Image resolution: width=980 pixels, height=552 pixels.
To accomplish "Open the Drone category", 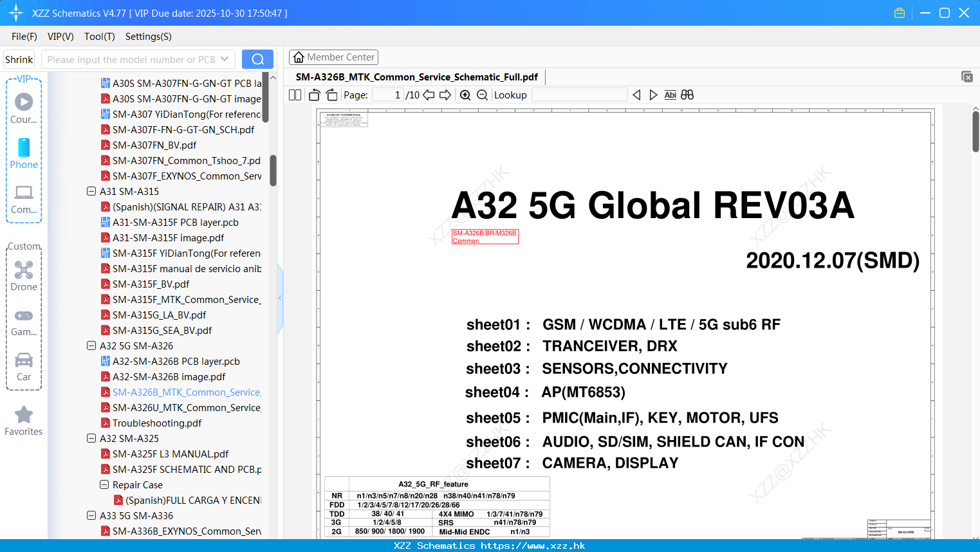I will [24, 275].
